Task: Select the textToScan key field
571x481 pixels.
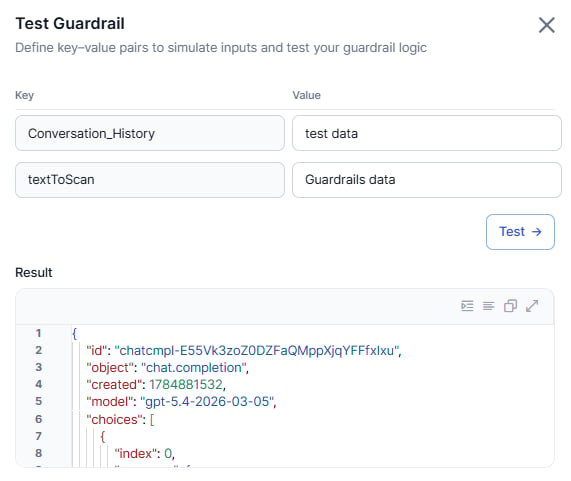Action: [x=150, y=180]
